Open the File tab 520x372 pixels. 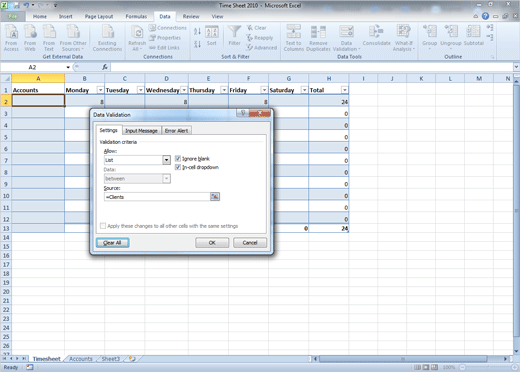pos(13,16)
